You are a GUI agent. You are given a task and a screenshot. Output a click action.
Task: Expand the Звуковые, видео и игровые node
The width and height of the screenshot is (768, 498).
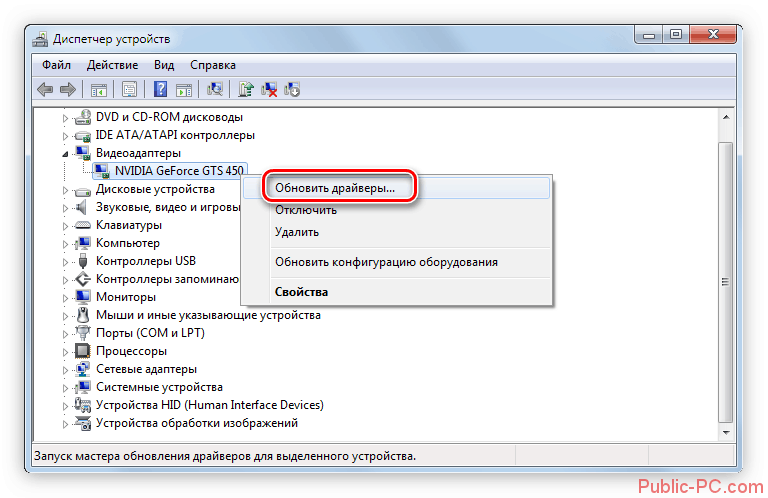(65, 208)
